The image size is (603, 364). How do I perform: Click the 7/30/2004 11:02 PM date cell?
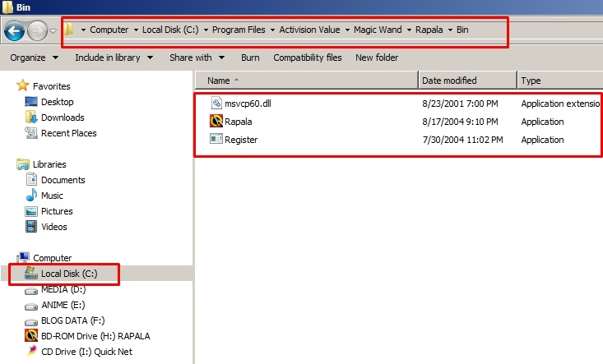point(462,140)
